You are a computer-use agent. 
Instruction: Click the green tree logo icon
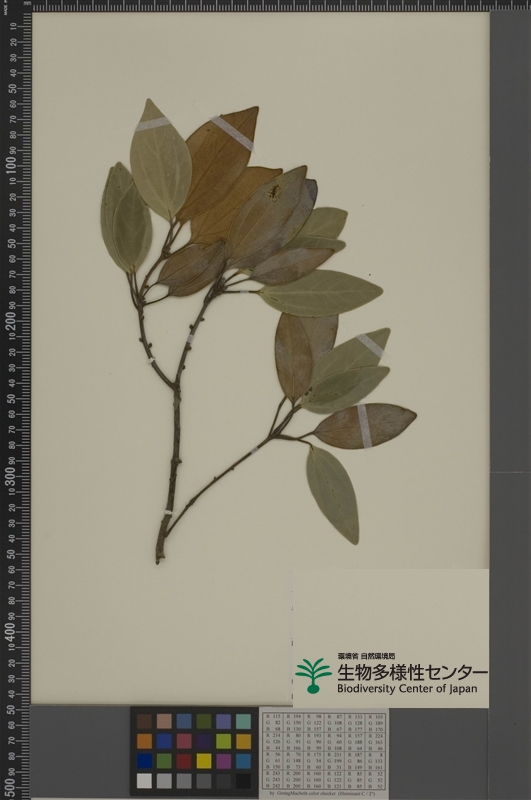pos(313,675)
